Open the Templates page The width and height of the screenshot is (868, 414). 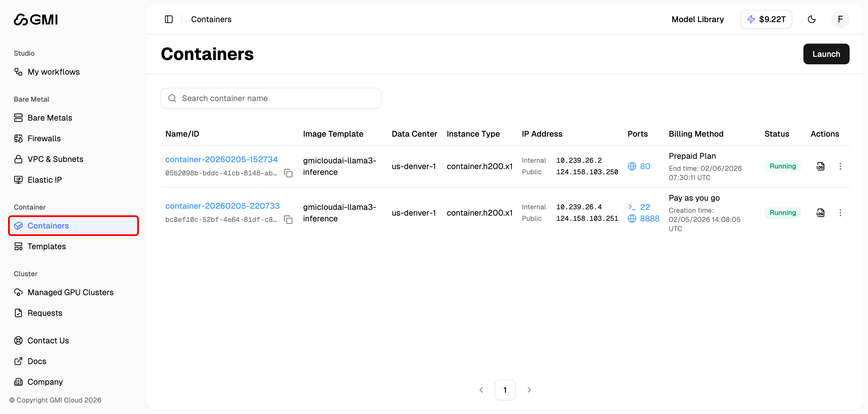tap(47, 246)
